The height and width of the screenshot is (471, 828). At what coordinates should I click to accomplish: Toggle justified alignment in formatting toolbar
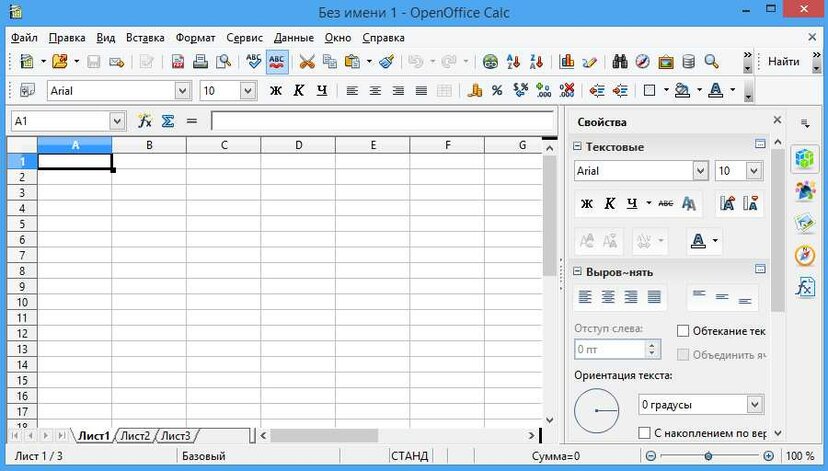point(421,91)
